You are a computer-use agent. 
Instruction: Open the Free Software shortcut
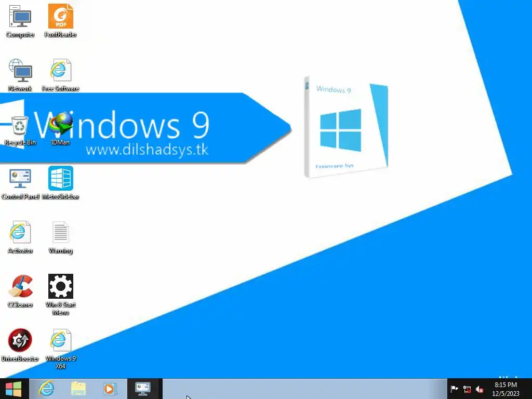point(60,75)
